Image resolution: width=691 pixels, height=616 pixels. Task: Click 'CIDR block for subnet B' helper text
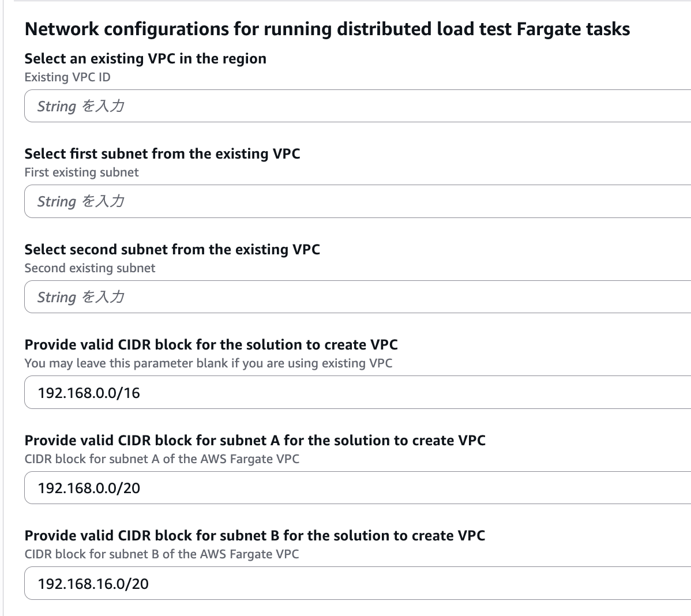162,554
